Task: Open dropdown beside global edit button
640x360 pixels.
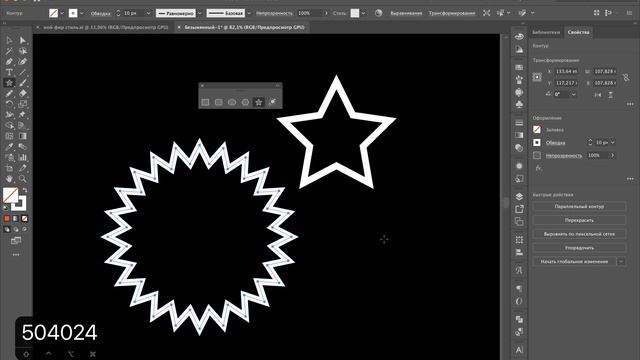Action: (621, 262)
